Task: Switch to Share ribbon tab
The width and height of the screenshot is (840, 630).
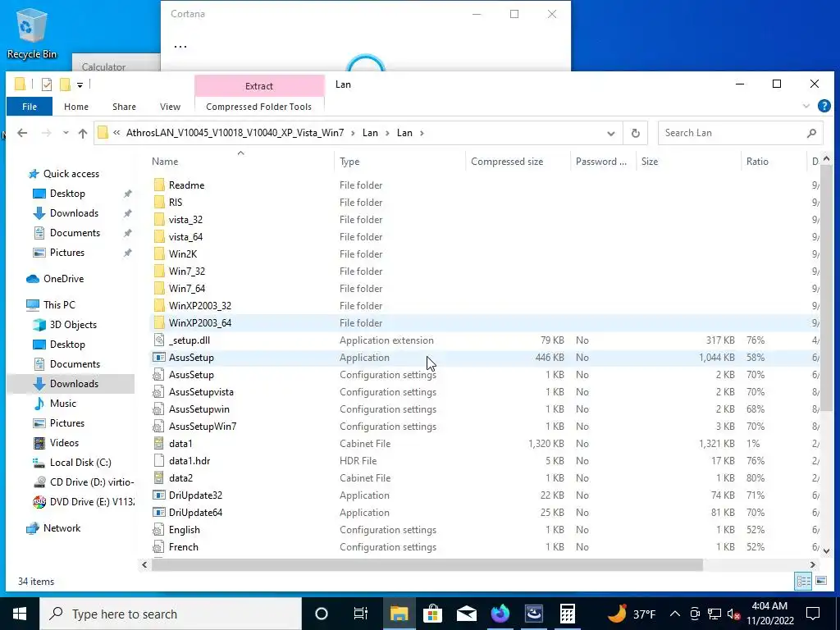Action: tap(125, 107)
